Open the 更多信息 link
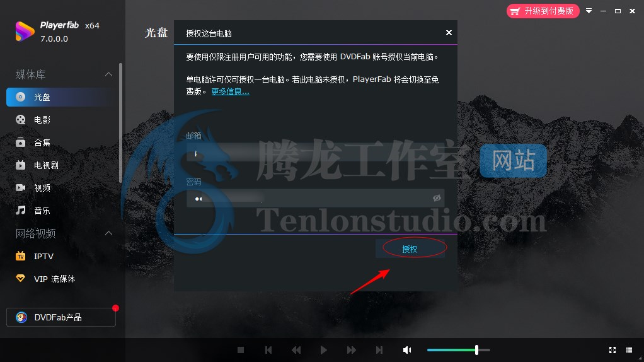Screen dimensions: 644x362 click(x=231, y=91)
